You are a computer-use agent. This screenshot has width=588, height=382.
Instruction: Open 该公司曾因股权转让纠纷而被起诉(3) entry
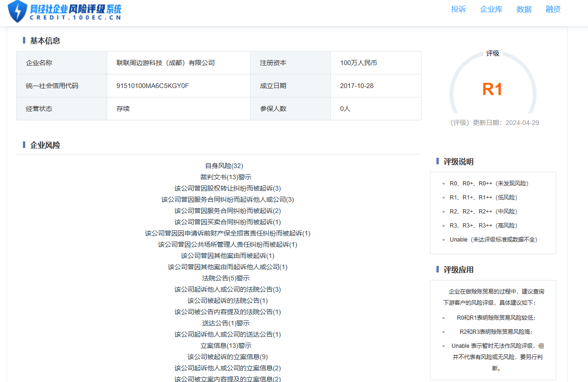227,188
